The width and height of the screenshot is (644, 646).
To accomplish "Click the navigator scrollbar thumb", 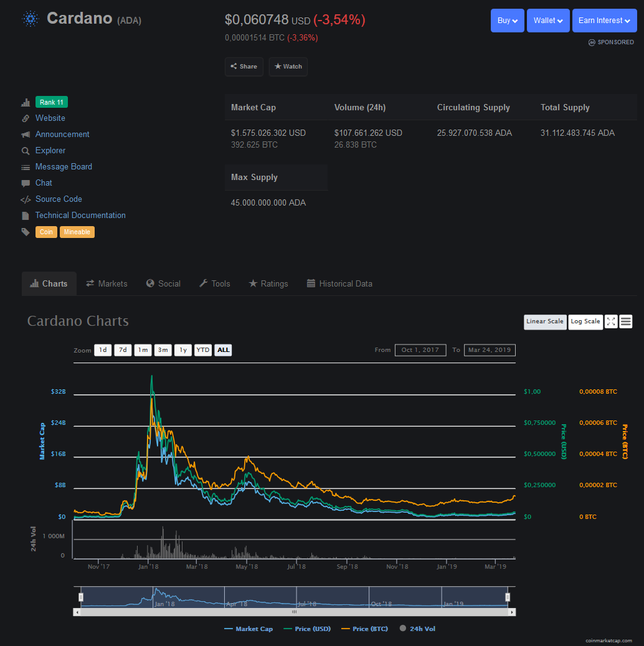I will [294, 612].
